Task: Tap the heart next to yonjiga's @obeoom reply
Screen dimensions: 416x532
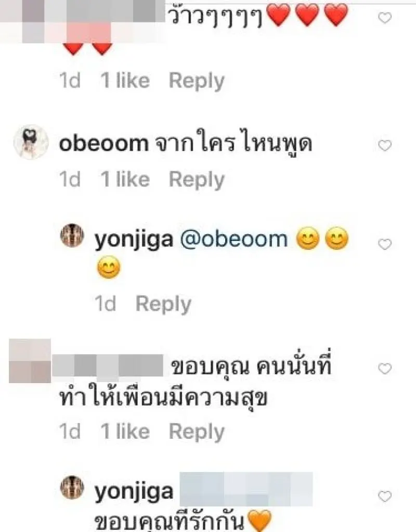Action: (x=384, y=244)
